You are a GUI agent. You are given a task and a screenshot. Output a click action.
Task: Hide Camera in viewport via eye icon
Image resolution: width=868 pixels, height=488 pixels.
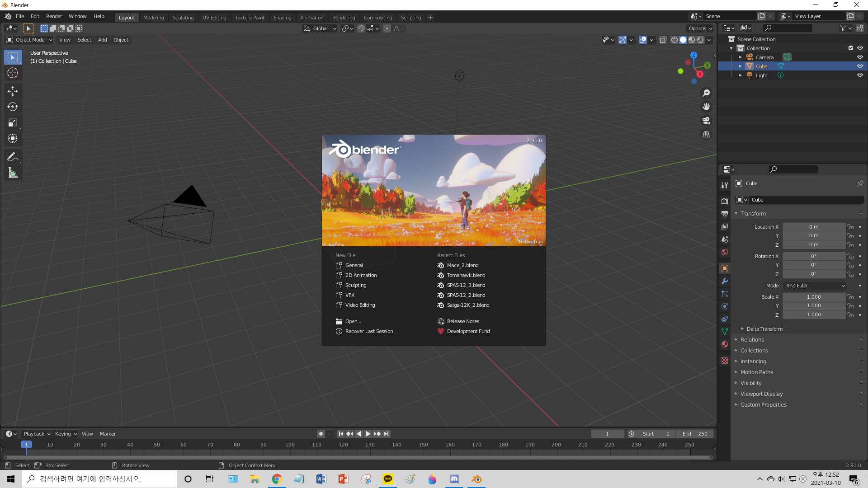(860, 57)
